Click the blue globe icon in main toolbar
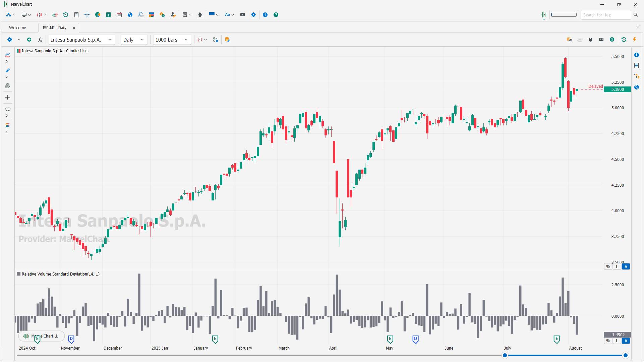Screen dimensions: 644x362 pyautogui.click(x=130, y=15)
